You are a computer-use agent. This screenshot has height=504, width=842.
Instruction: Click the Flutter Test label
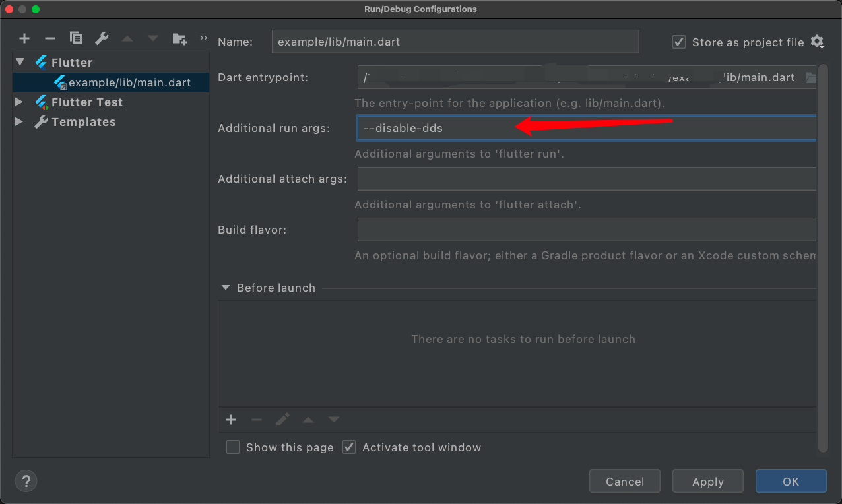(87, 102)
